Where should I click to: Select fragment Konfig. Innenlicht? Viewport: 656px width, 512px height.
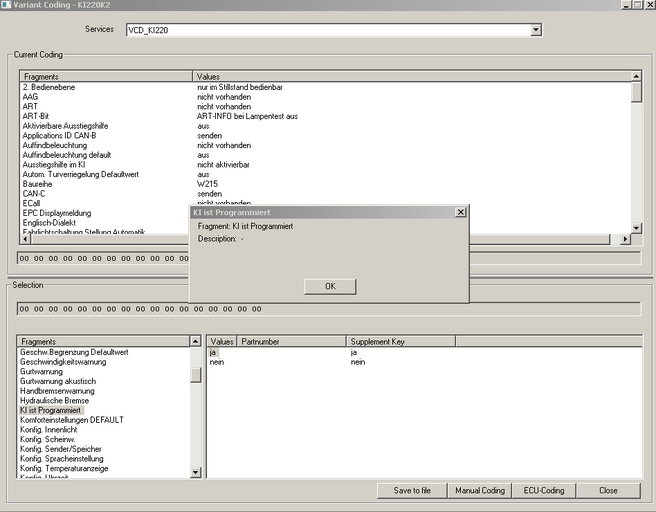(49, 429)
